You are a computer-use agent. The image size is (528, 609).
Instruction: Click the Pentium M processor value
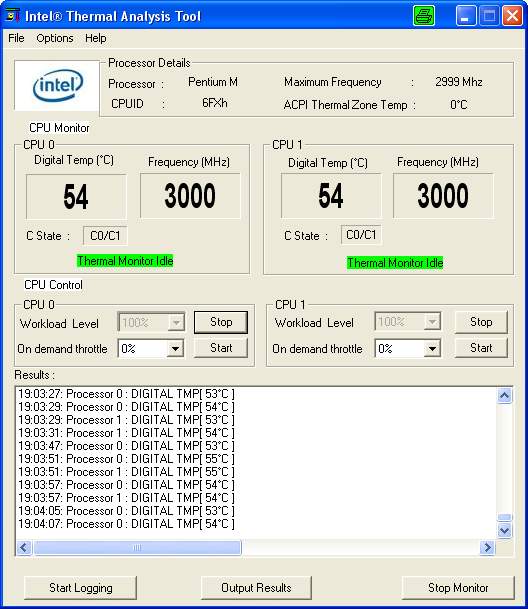coord(213,82)
